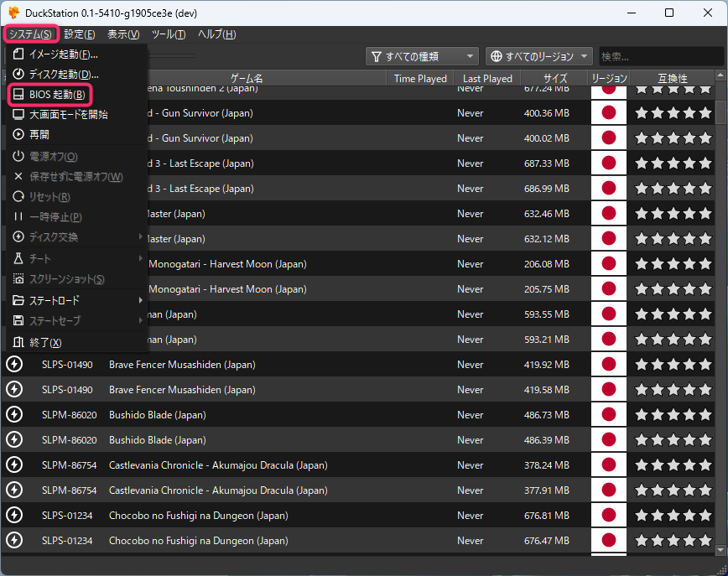728x576 pixels.
Task: Open the すべてのリージョン region filter dropdown
Action: [x=539, y=57]
